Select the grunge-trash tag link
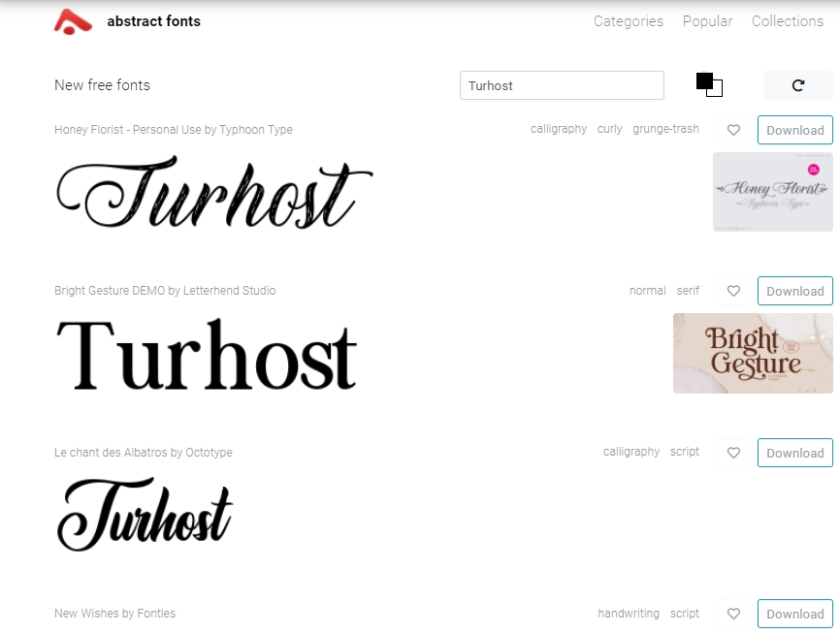Viewport: 840px width, 633px height. coord(665,129)
